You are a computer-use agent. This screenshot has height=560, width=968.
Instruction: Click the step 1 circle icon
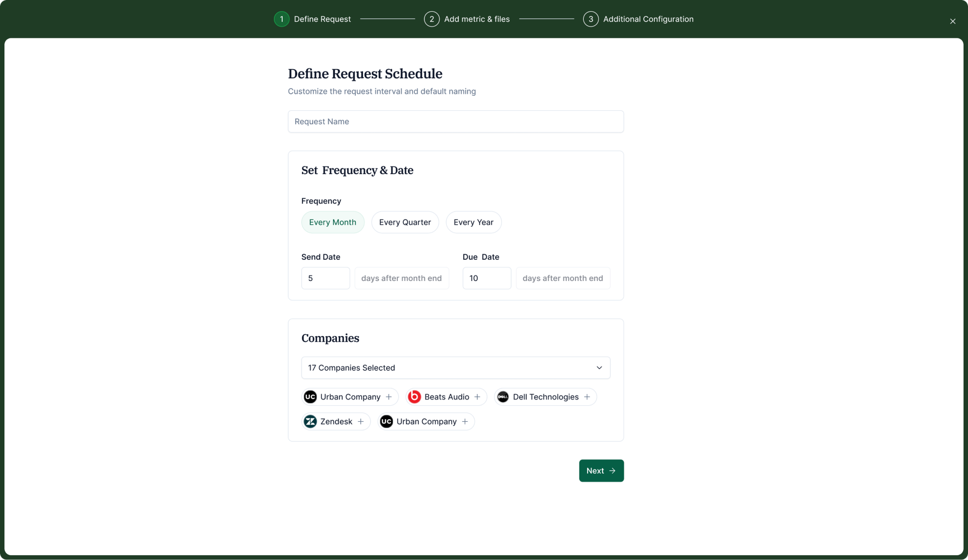click(282, 19)
